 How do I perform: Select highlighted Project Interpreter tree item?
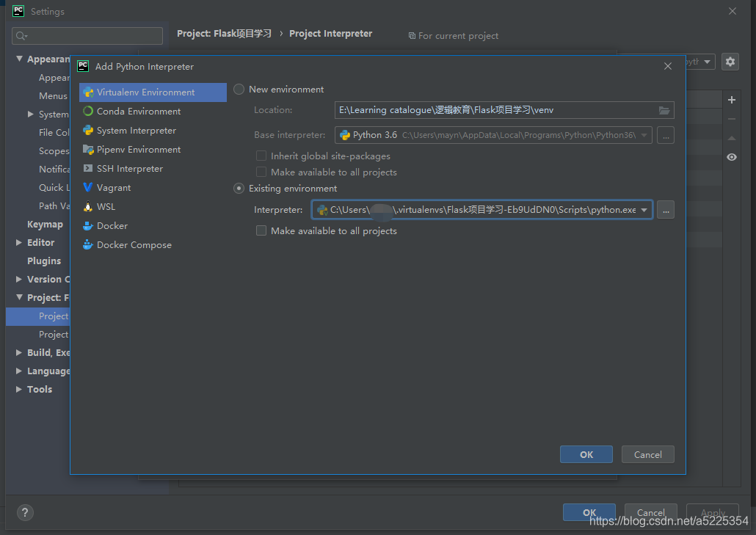click(38, 316)
